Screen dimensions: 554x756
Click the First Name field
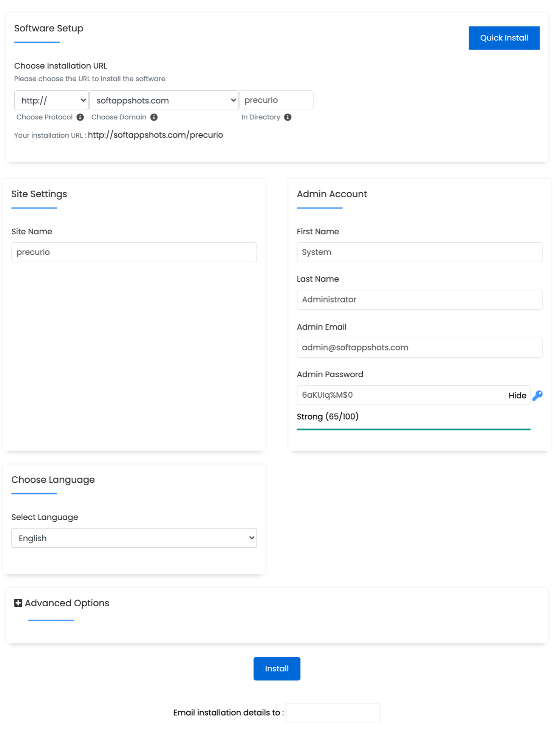tap(419, 252)
